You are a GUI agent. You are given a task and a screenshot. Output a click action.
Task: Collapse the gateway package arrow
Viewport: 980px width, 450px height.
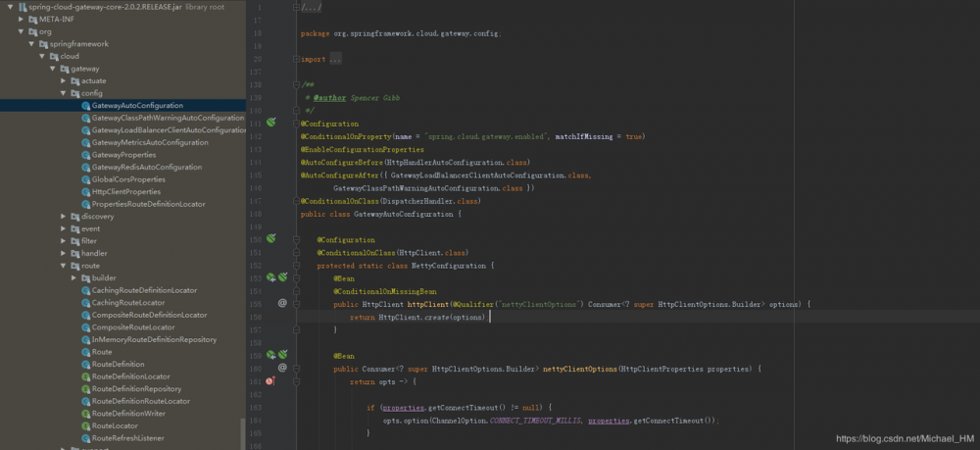tap(53, 69)
